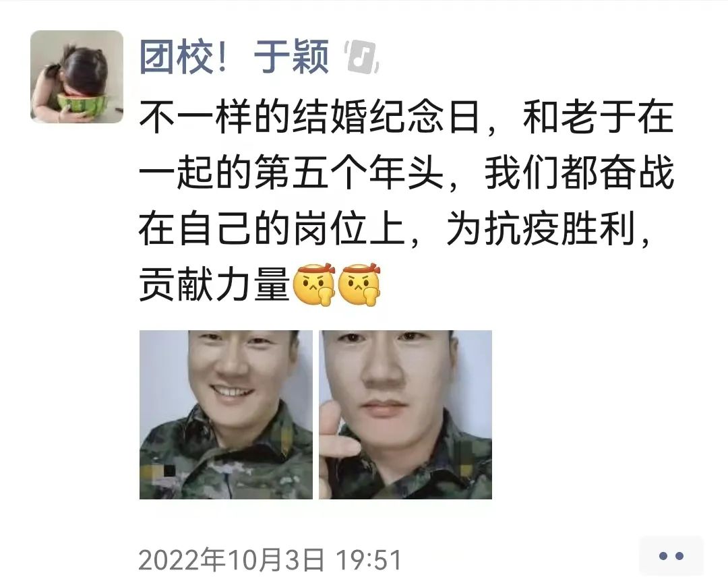Open profile via name 于颖
This screenshot has height=587, width=728.
coord(292,57)
